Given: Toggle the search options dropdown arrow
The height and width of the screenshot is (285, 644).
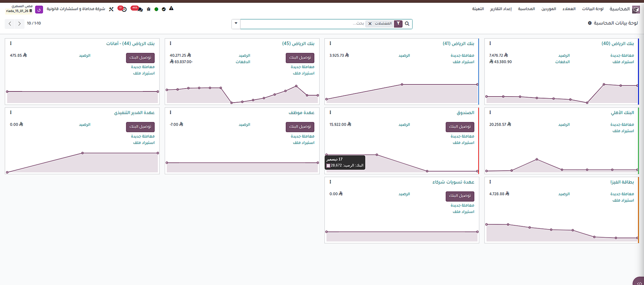Looking at the screenshot, I should coord(236,23).
